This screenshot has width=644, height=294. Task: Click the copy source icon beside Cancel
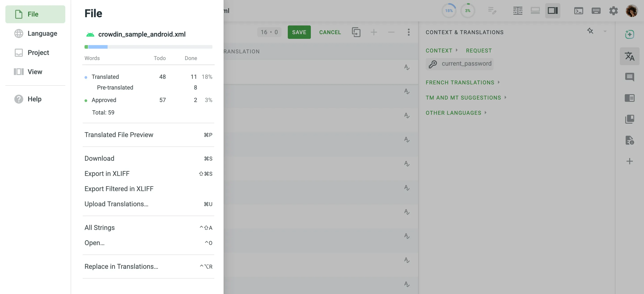pyautogui.click(x=356, y=32)
